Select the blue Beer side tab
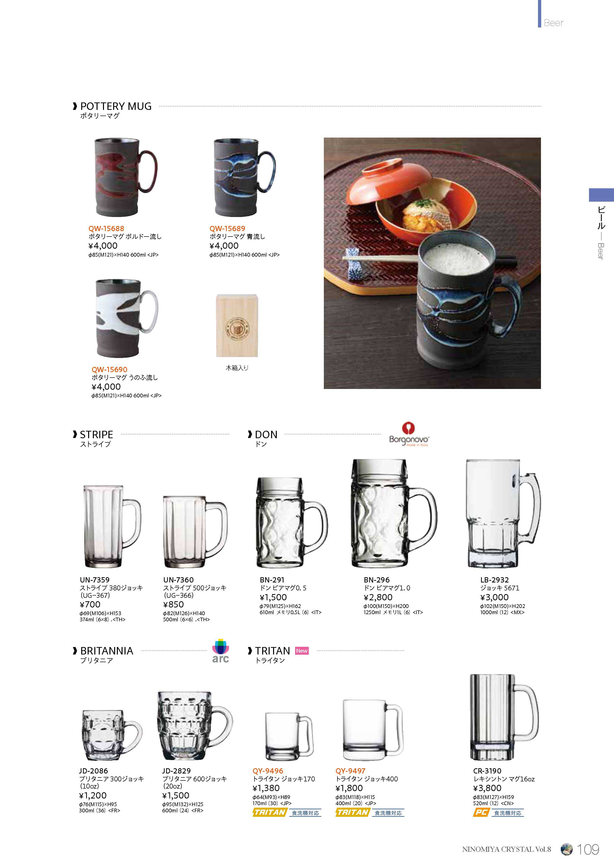The image size is (614, 868). click(x=601, y=195)
